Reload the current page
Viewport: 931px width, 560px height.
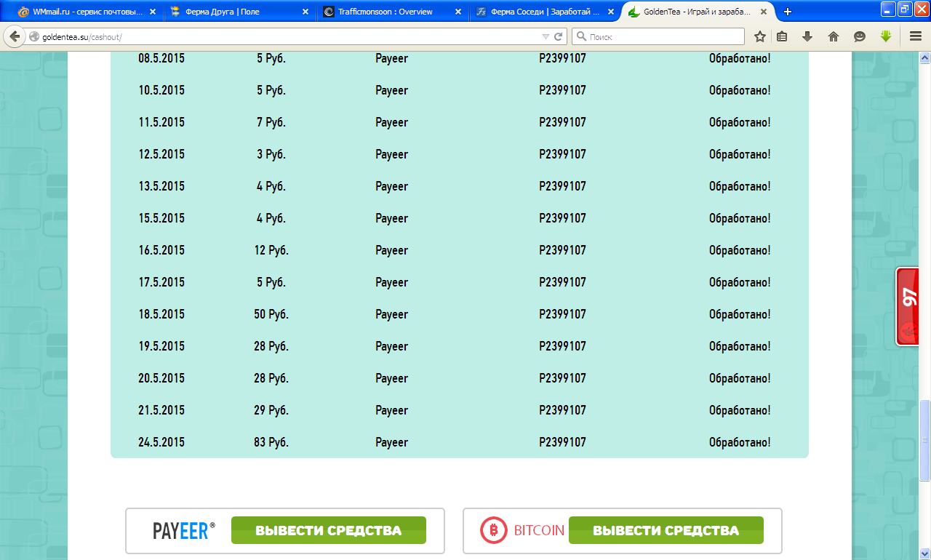559,36
